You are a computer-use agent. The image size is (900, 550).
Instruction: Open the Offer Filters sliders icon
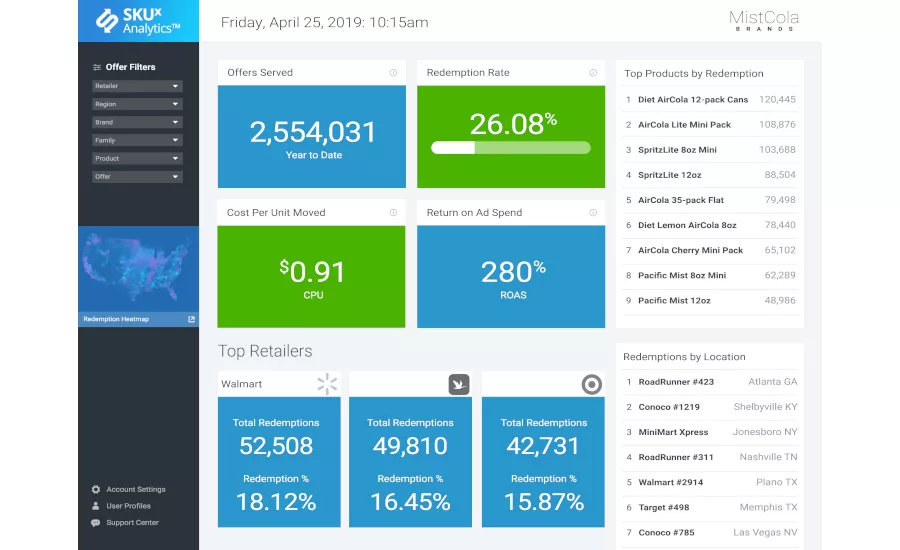point(97,67)
